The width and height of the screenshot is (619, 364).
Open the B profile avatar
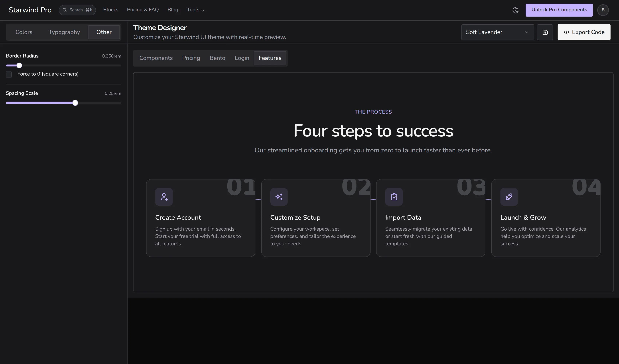point(603,10)
